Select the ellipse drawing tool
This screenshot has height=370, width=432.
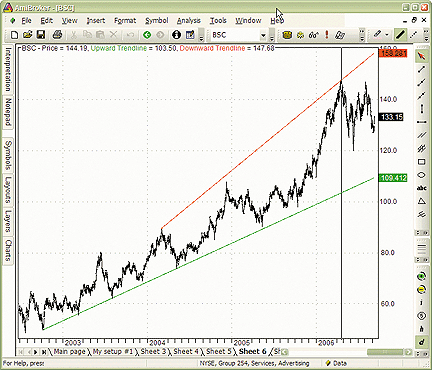tap(422, 175)
